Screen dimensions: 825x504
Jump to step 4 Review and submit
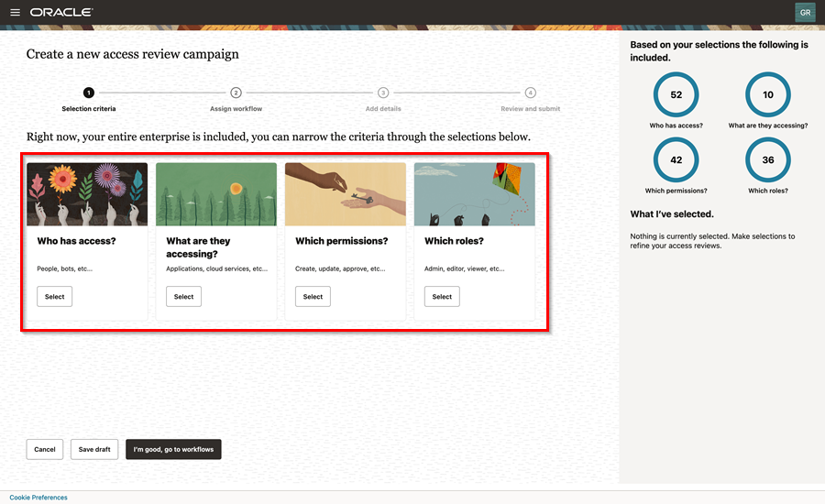(531, 100)
